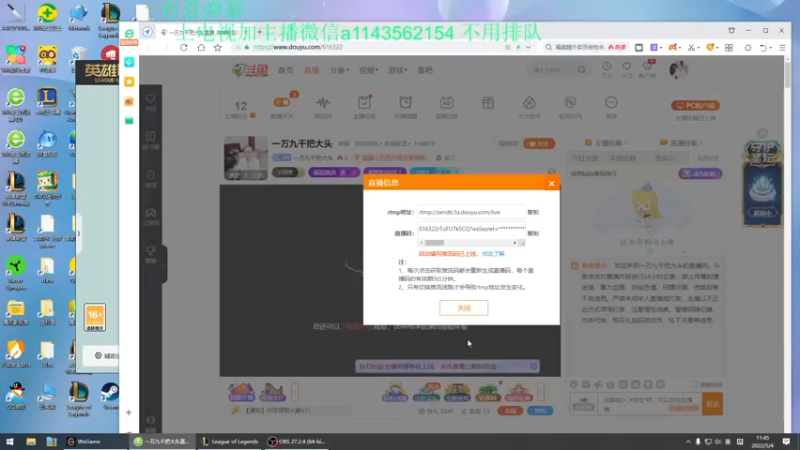The width and height of the screenshot is (800, 450).
Task: Open the browser hamburger menu icon
Action: 782,47
